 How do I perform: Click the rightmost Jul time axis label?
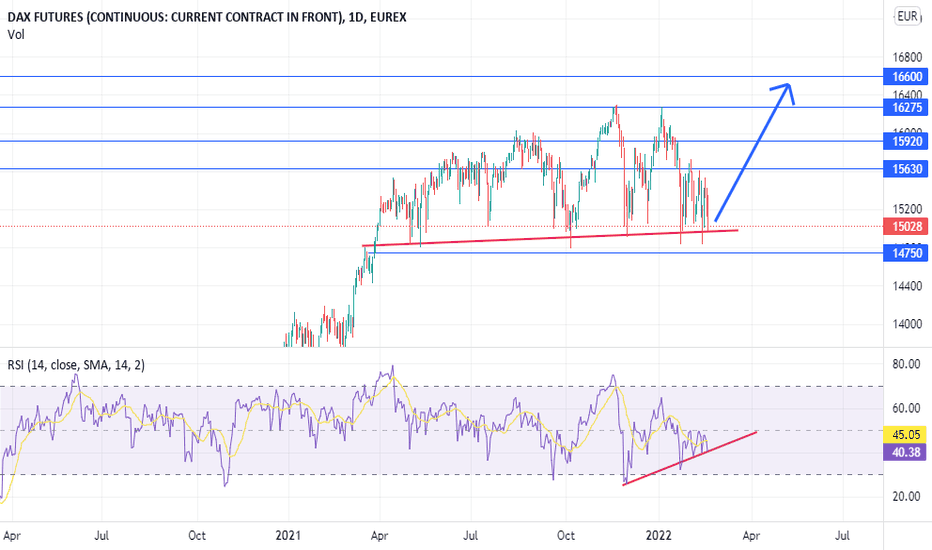842,536
